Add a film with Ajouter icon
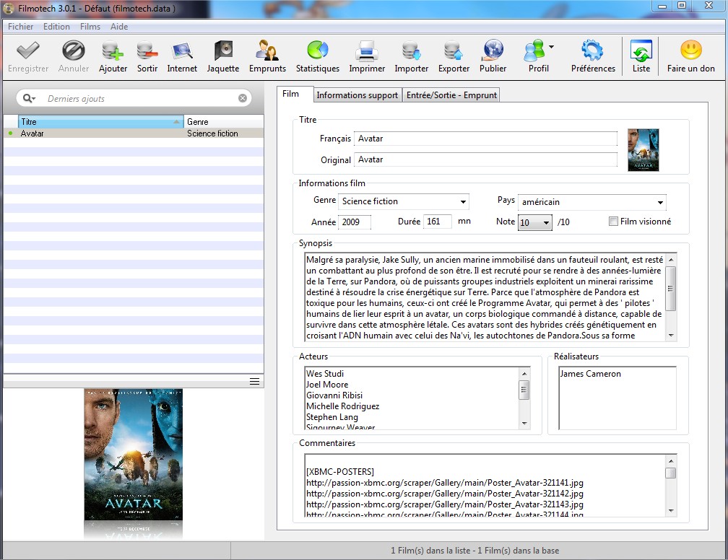Screen dimensions: 728x560 click(x=113, y=51)
